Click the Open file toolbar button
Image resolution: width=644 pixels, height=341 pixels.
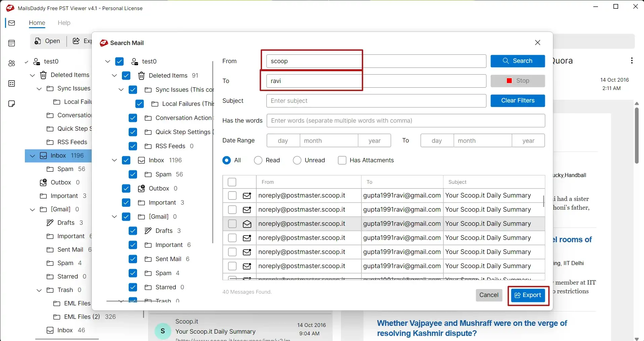click(47, 41)
